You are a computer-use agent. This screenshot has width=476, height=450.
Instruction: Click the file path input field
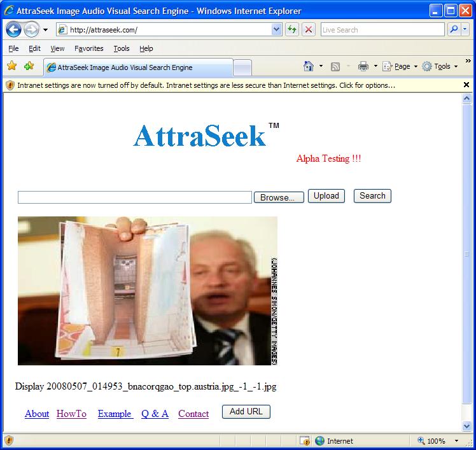click(135, 197)
